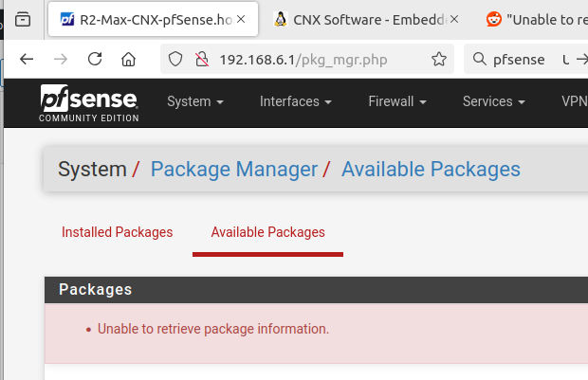Click the search magnifier icon

(x=479, y=59)
